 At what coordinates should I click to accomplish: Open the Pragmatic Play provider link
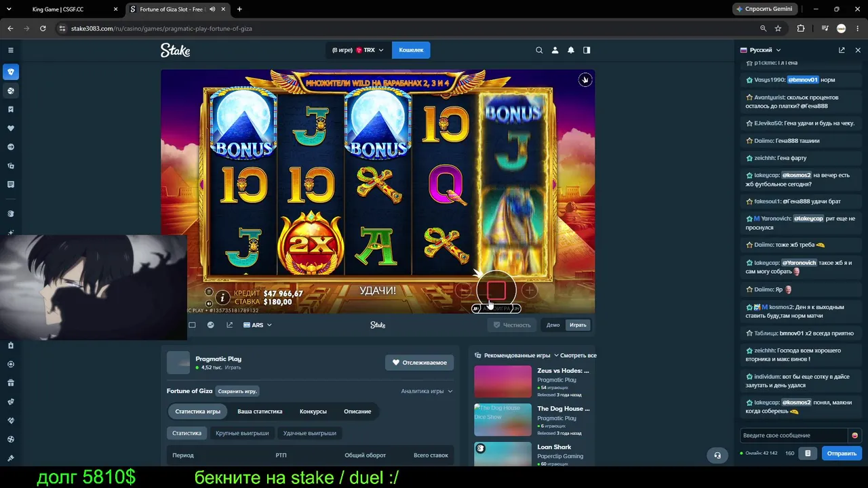pos(218,359)
